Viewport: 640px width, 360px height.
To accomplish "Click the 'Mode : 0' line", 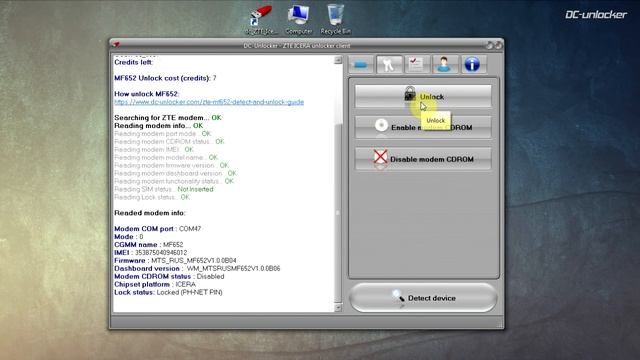I will pyautogui.click(x=129, y=237).
